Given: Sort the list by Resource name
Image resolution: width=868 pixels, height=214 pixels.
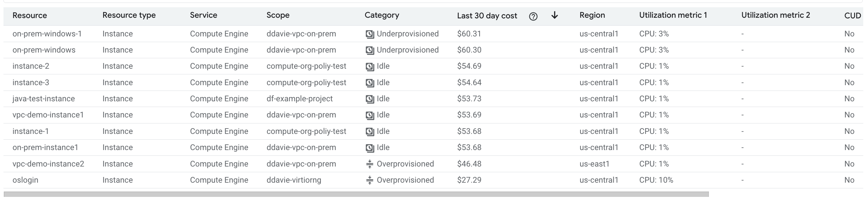Looking at the screenshot, I should (x=30, y=15).
